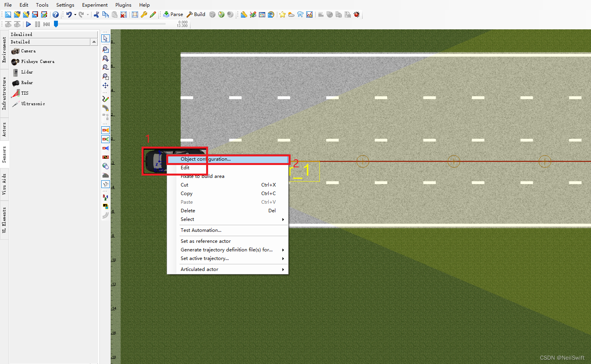
Task: Open the Settings menu
Action: point(65,5)
